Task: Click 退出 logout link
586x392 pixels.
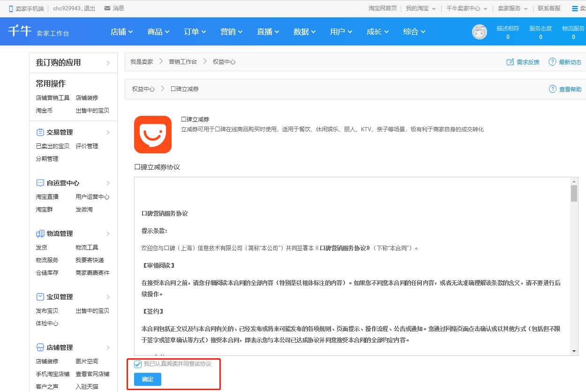Action: coord(90,8)
